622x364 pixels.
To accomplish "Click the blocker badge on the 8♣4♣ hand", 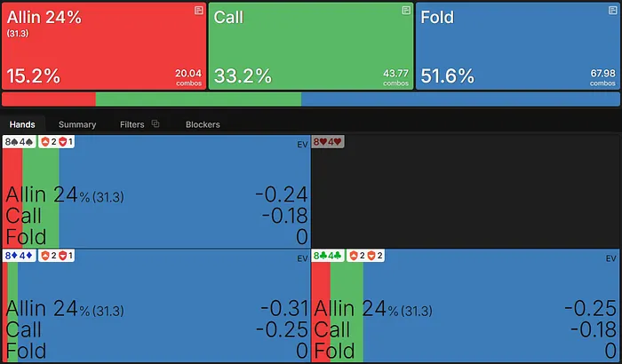I will point(366,256).
